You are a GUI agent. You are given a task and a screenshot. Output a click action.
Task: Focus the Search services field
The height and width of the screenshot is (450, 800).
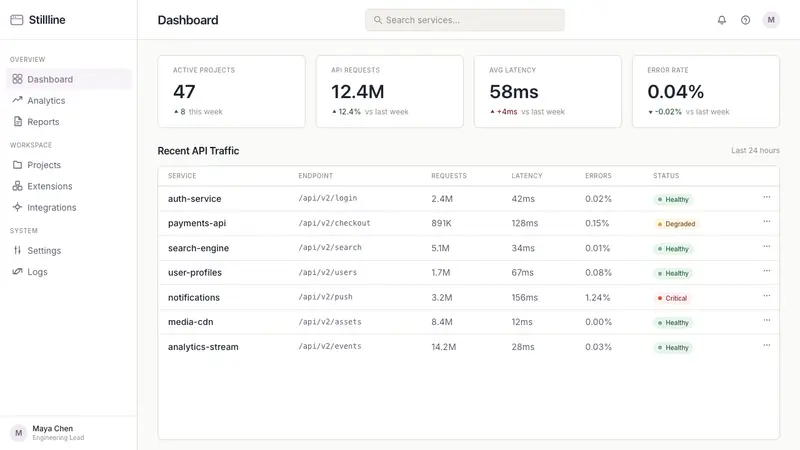[464, 20]
